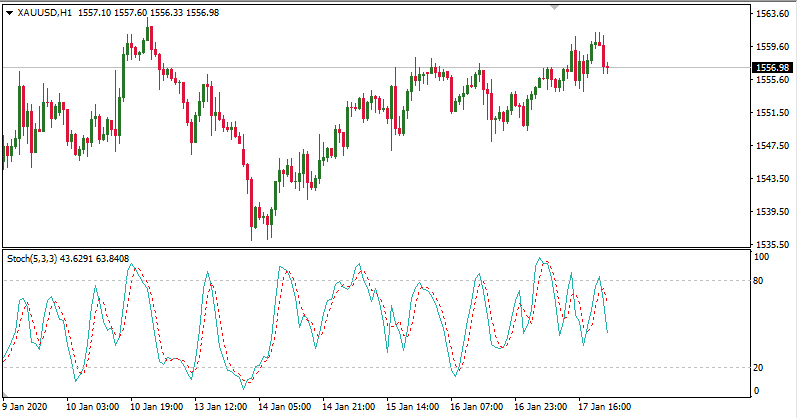The width and height of the screenshot is (798, 418).
Task: Click the 16 Jan 23:00 time label
Action: (540, 407)
